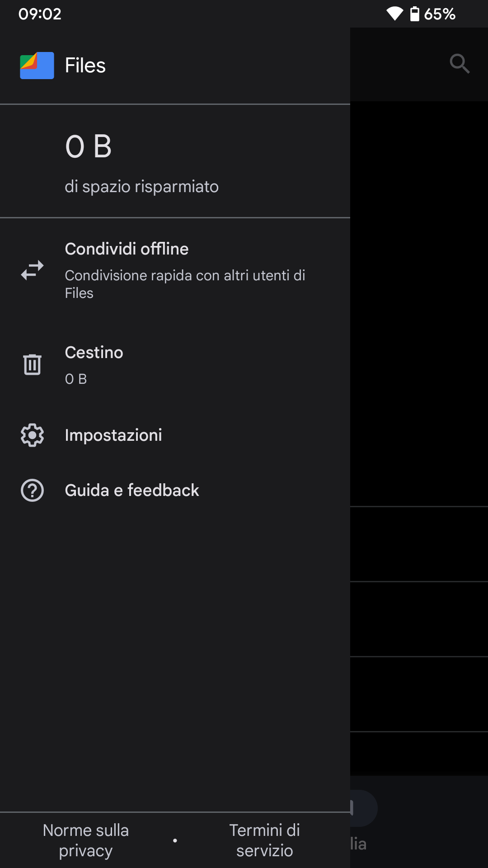This screenshot has width=488, height=868.
Task: Tap the question mark help icon
Action: (x=33, y=491)
